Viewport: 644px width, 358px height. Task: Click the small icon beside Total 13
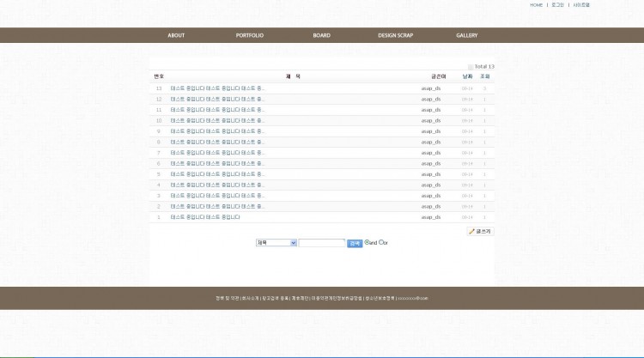tap(471, 66)
